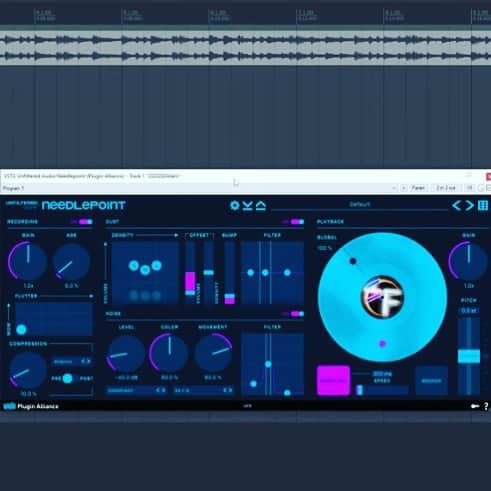
Task: Click the Plugin Alliance logo
Action: (x=31, y=406)
